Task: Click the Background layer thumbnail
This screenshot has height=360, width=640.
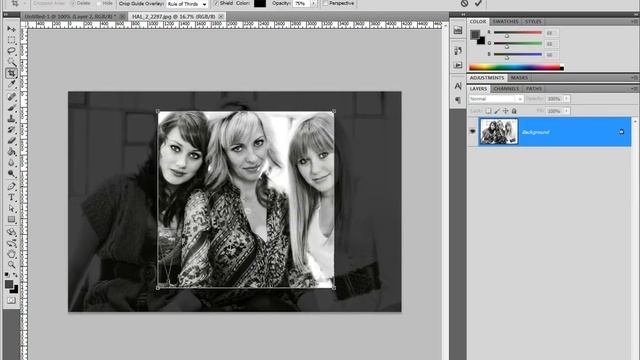Action: (x=498, y=131)
